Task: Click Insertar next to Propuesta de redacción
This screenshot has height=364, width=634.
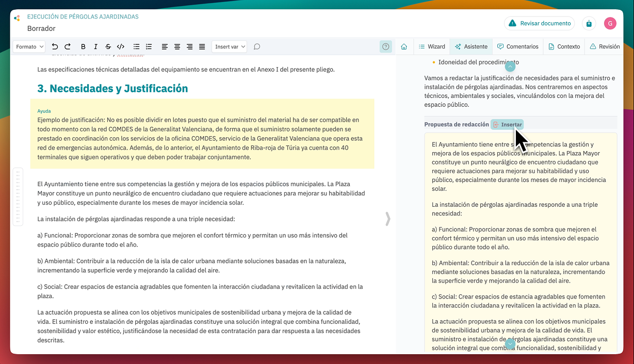Action: coord(507,125)
